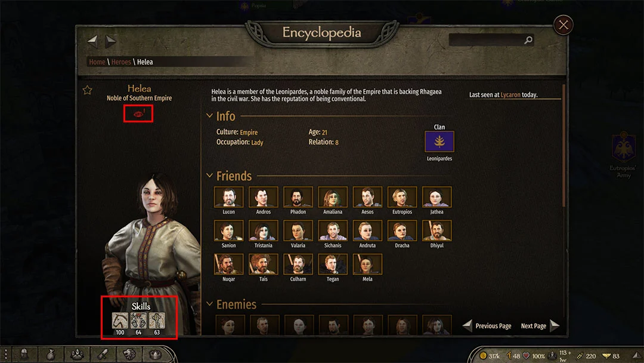Click the magnifier search icon
This screenshot has height=363, width=644.
point(528,40)
